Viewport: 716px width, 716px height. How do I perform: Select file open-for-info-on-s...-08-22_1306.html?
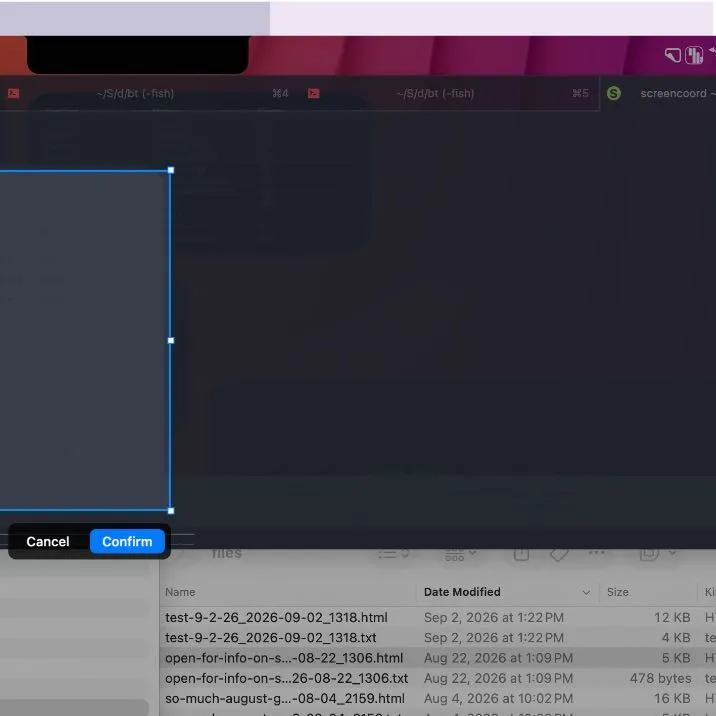click(284, 658)
